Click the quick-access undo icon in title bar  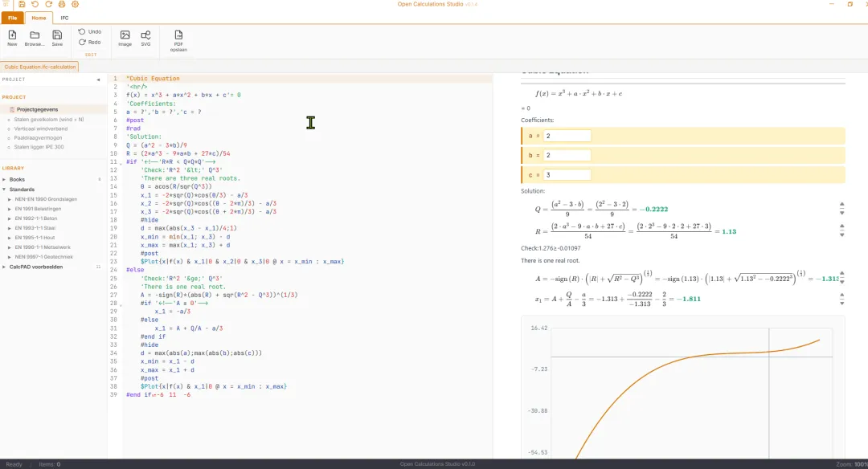pyautogui.click(x=35, y=5)
